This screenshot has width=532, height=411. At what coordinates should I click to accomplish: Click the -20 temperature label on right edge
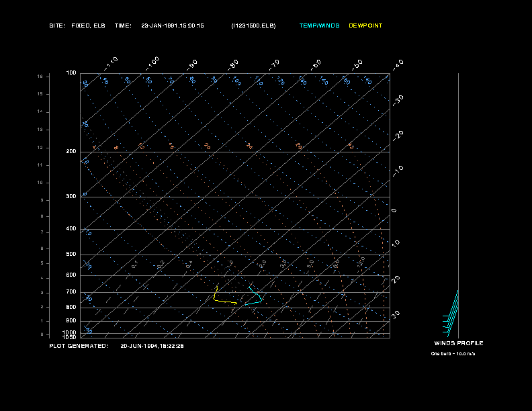398,136
